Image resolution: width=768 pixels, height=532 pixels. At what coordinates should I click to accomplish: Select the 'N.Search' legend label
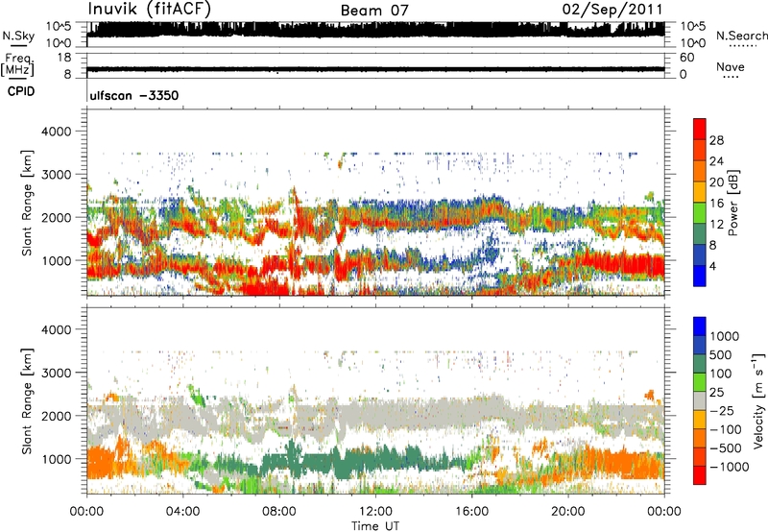[741, 36]
